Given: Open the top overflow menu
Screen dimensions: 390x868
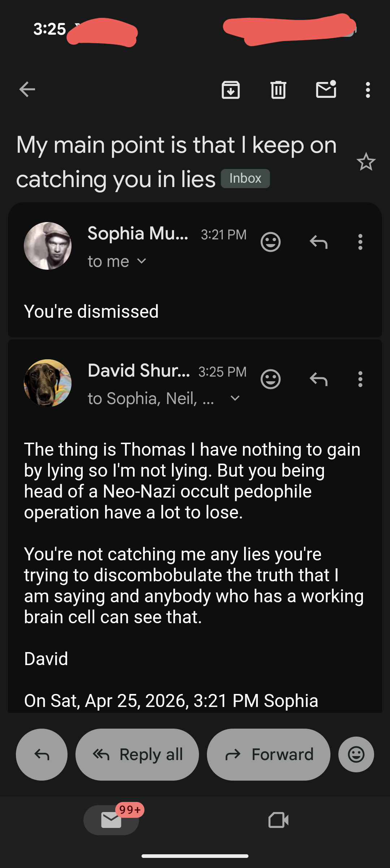Looking at the screenshot, I should [368, 90].
